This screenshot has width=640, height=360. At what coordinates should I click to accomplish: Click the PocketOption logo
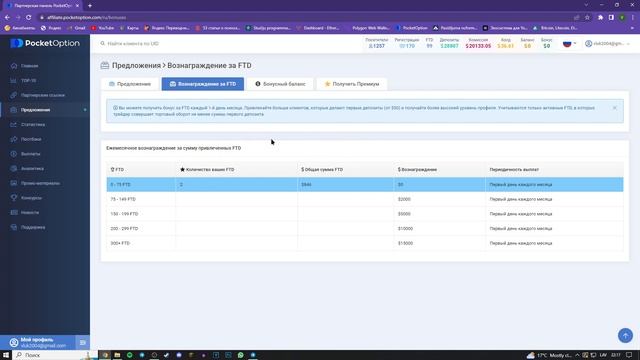tap(45, 43)
